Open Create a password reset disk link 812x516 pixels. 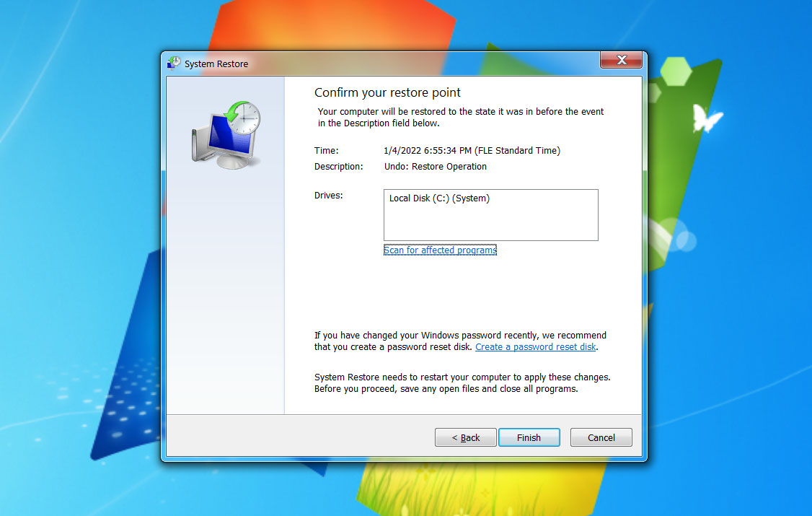pyautogui.click(x=536, y=347)
